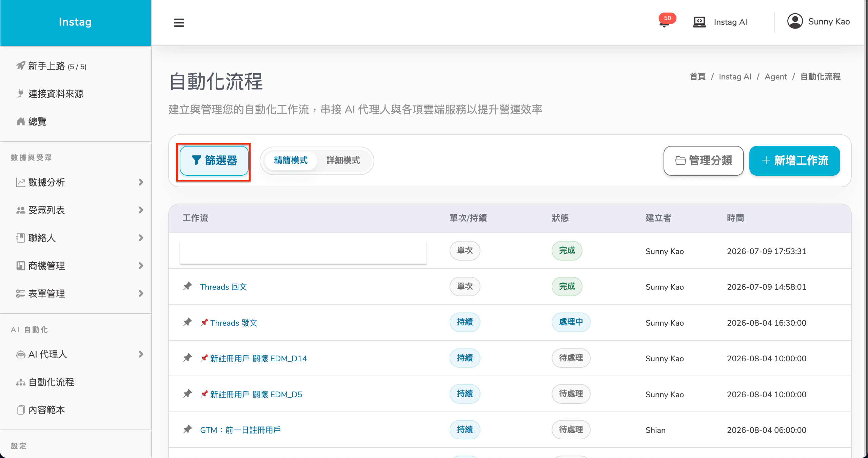
Task: Pin the Threads 回文 workflow
Action: pyautogui.click(x=188, y=286)
